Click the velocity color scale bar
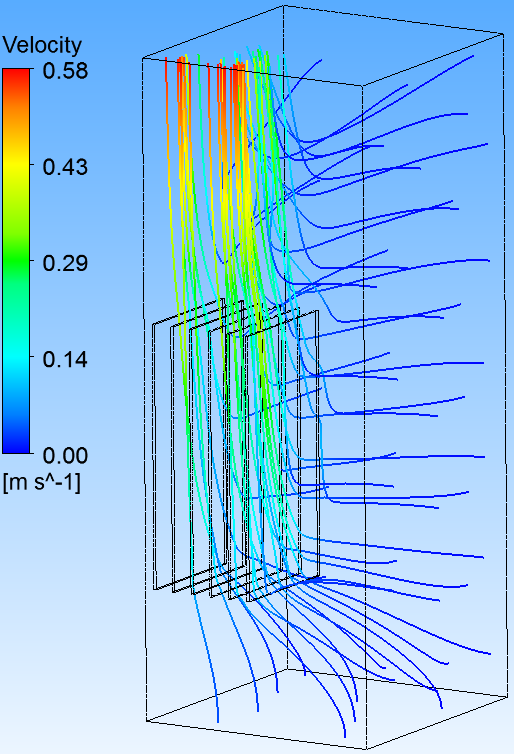This screenshot has height=754, width=514. 16,261
